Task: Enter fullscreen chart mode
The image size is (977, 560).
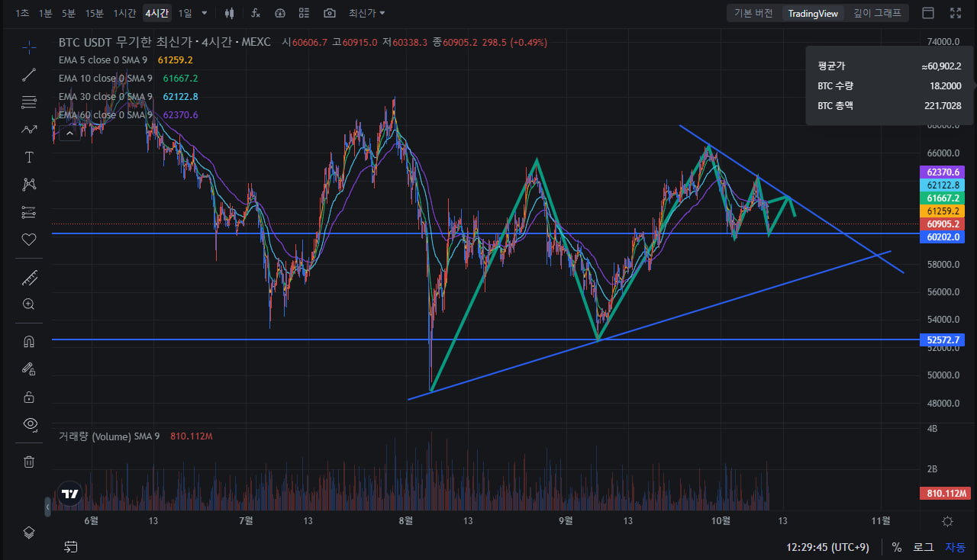Action: pyautogui.click(x=956, y=13)
